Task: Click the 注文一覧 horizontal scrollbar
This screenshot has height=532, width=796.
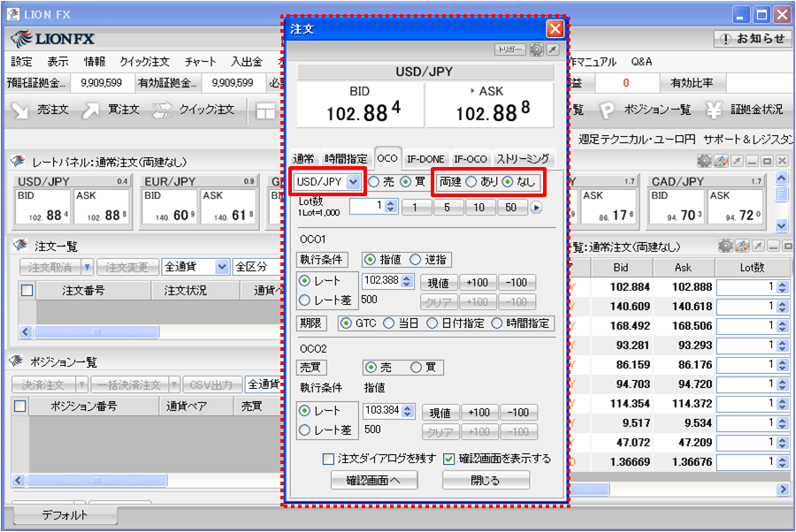Action: pos(96,332)
